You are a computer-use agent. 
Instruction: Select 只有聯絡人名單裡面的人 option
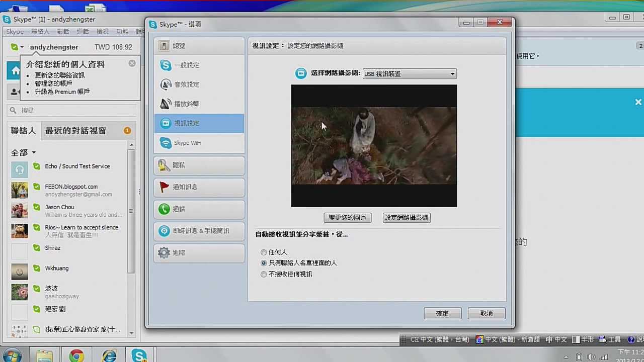click(264, 263)
